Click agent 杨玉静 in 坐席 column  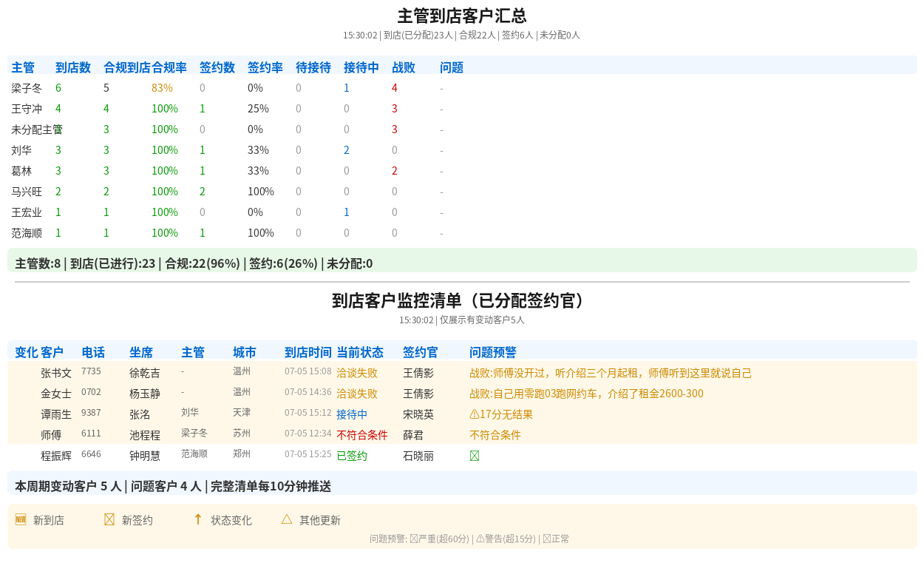[x=145, y=394]
